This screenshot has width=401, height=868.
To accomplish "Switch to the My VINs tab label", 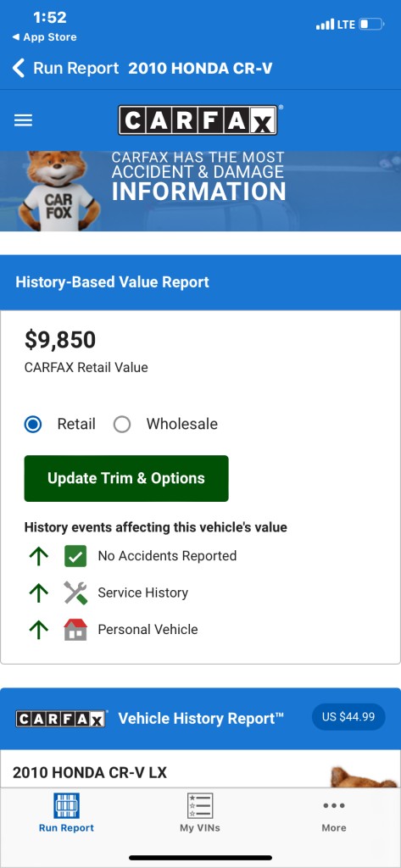I will pyautogui.click(x=200, y=828).
